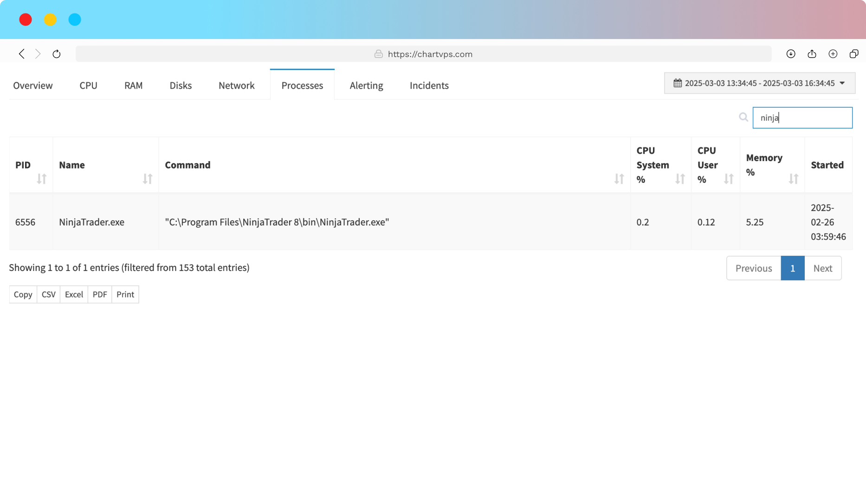Open the downloads icon in toolbar

click(791, 54)
